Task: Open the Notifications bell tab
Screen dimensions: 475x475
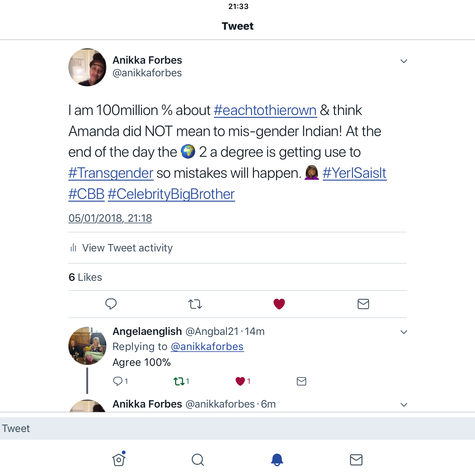Action: [x=277, y=460]
